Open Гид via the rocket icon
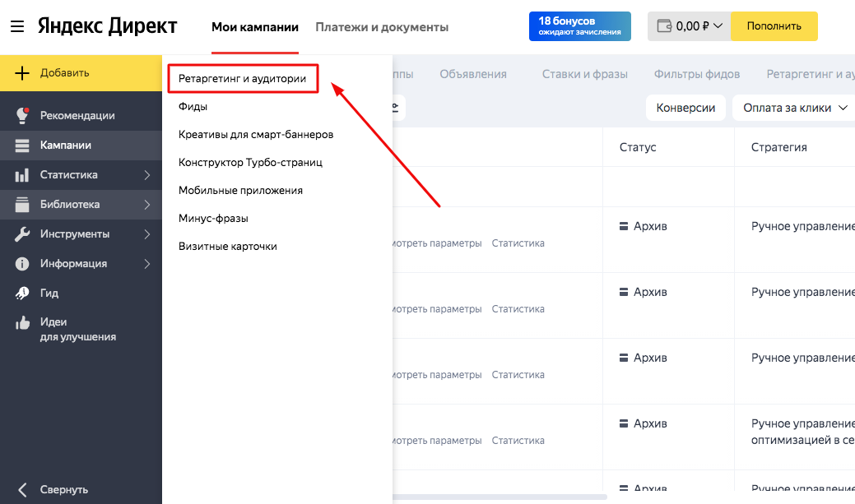855x504 pixels. point(22,294)
